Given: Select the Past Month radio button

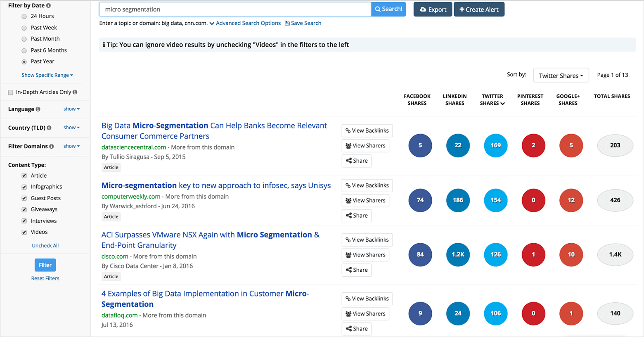Looking at the screenshot, I should coord(24,38).
